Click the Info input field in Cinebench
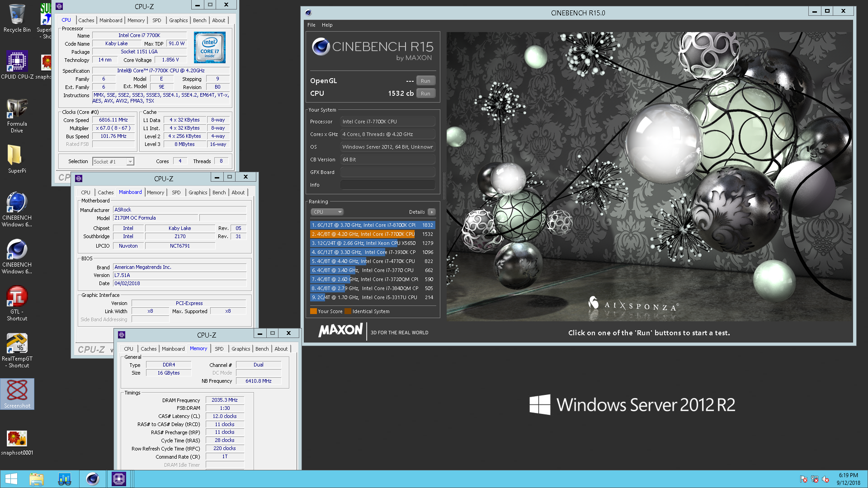The width and height of the screenshot is (868, 488). point(387,185)
